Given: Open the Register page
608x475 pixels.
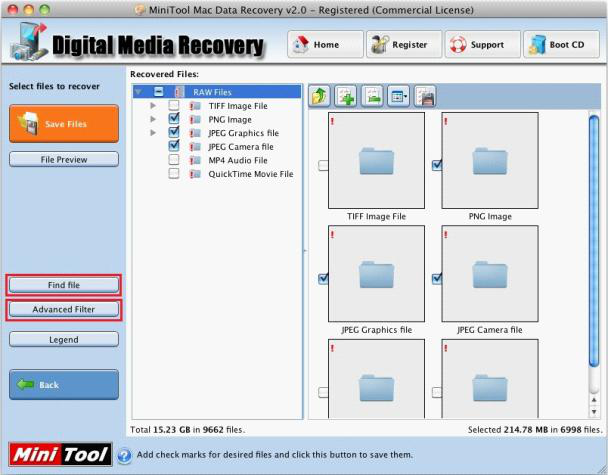Looking at the screenshot, I should (x=404, y=45).
